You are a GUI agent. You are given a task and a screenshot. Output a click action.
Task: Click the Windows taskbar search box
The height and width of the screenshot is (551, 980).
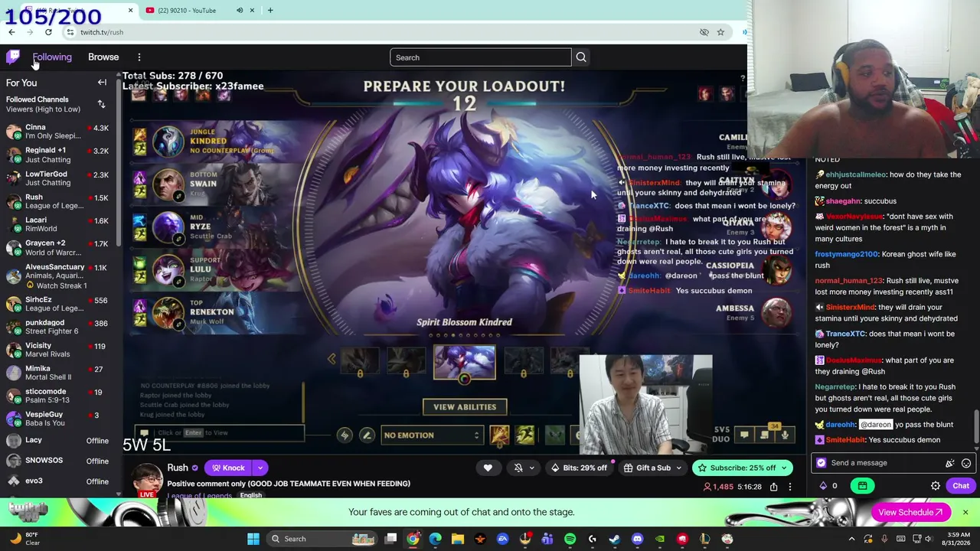click(321, 539)
